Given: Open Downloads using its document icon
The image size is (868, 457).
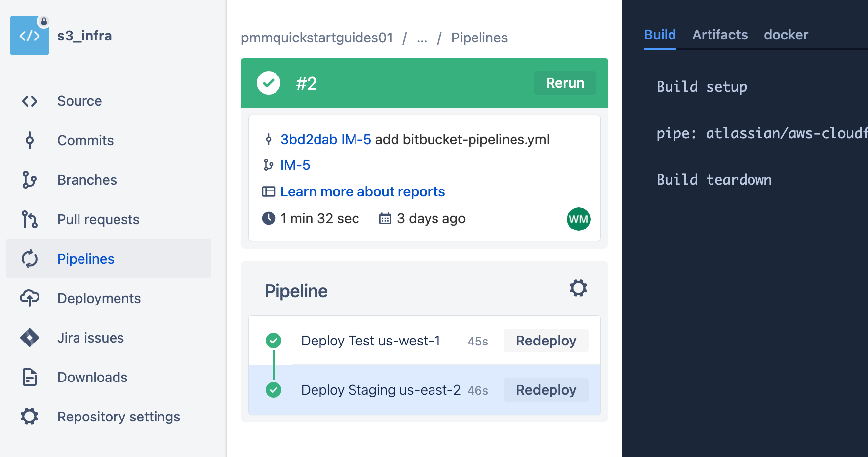Looking at the screenshot, I should pos(30,377).
